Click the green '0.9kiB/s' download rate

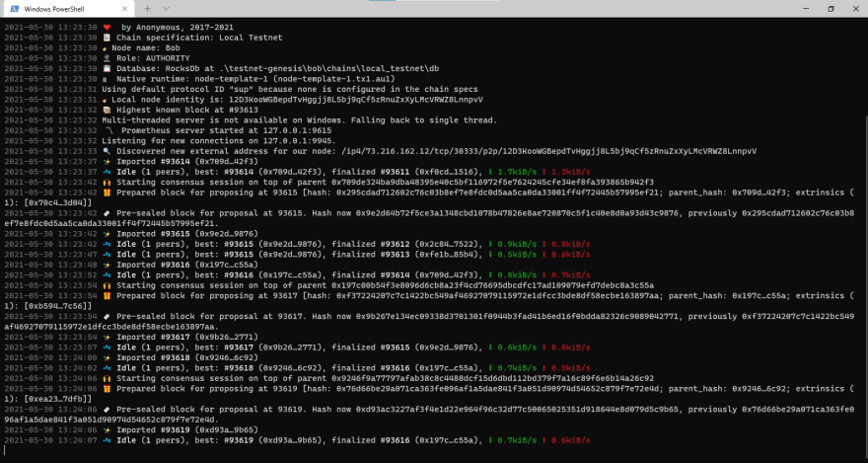click(518, 244)
